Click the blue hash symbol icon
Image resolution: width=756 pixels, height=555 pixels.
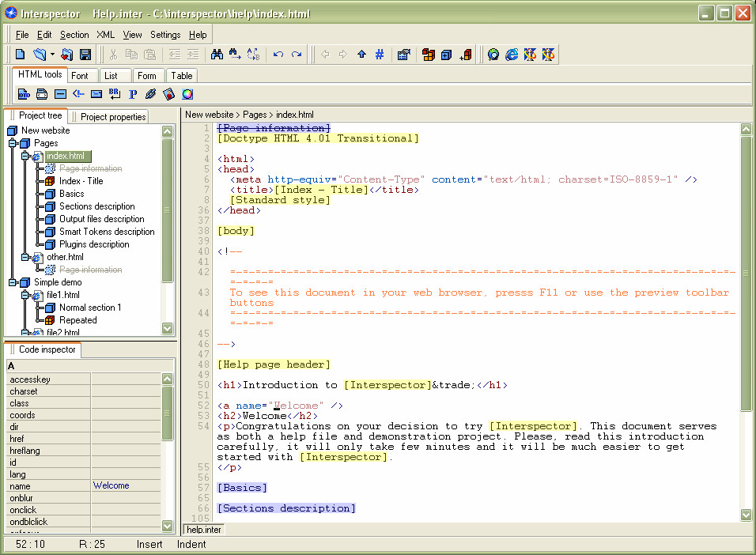(x=380, y=55)
